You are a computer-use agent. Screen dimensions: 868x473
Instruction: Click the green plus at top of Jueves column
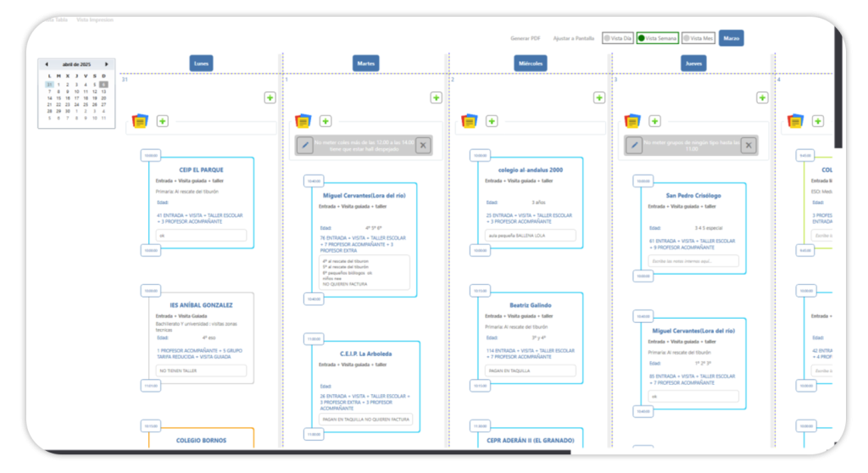coord(762,98)
